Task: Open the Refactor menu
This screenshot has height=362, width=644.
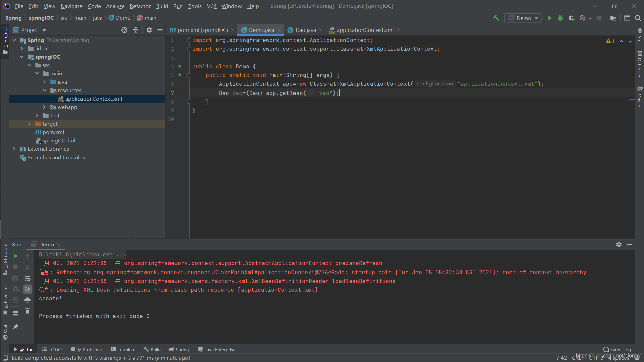Action: pyautogui.click(x=140, y=6)
